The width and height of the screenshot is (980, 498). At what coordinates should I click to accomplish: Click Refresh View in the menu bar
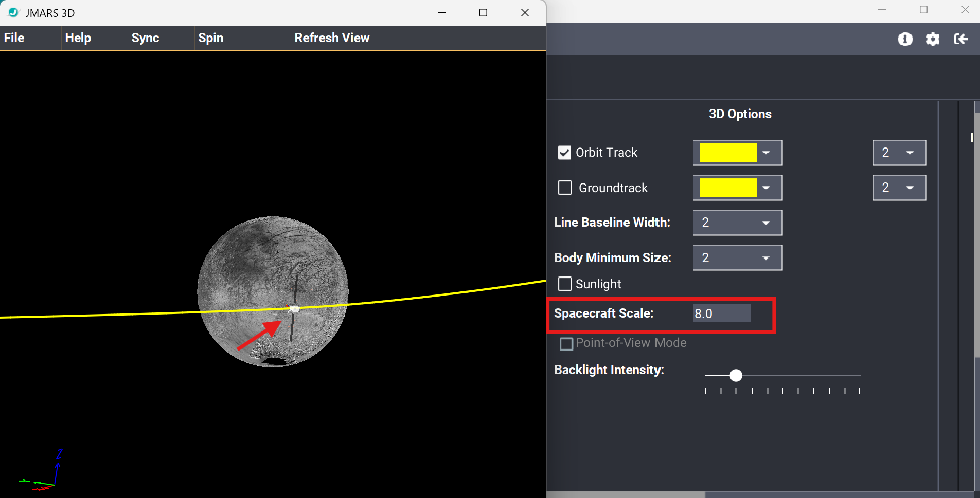point(332,38)
